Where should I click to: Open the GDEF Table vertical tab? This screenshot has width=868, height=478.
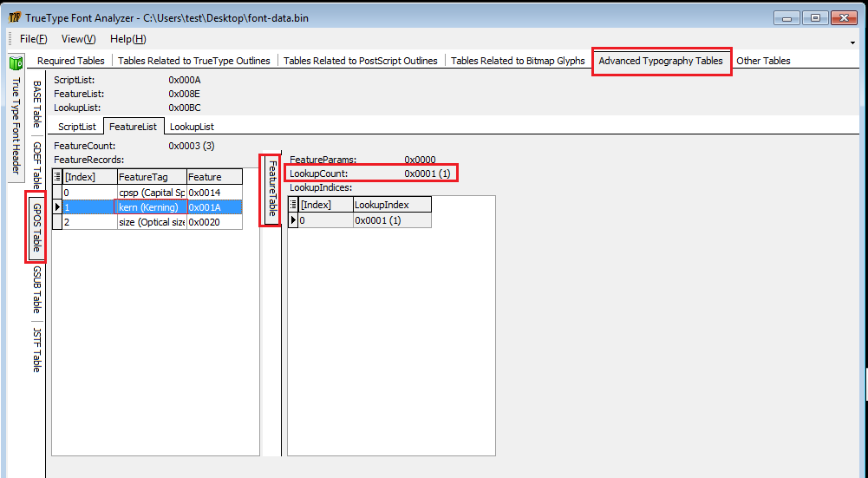pyautogui.click(x=36, y=165)
